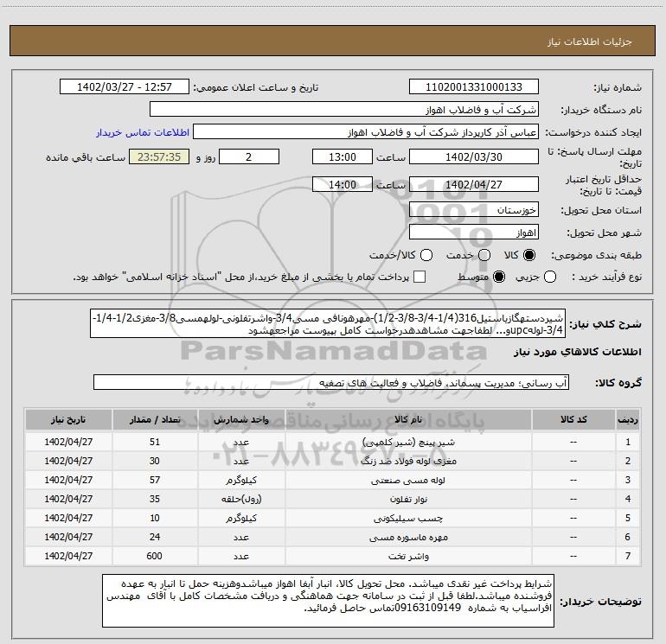The height and width of the screenshot is (644, 666).
Task: Select the متوسط purchase type radio
Action: [x=499, y=277]
